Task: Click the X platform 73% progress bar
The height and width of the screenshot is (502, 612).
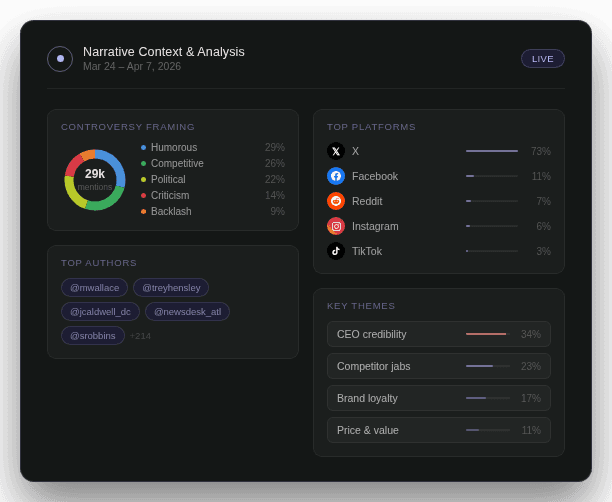Action: (x=491, y=151)
